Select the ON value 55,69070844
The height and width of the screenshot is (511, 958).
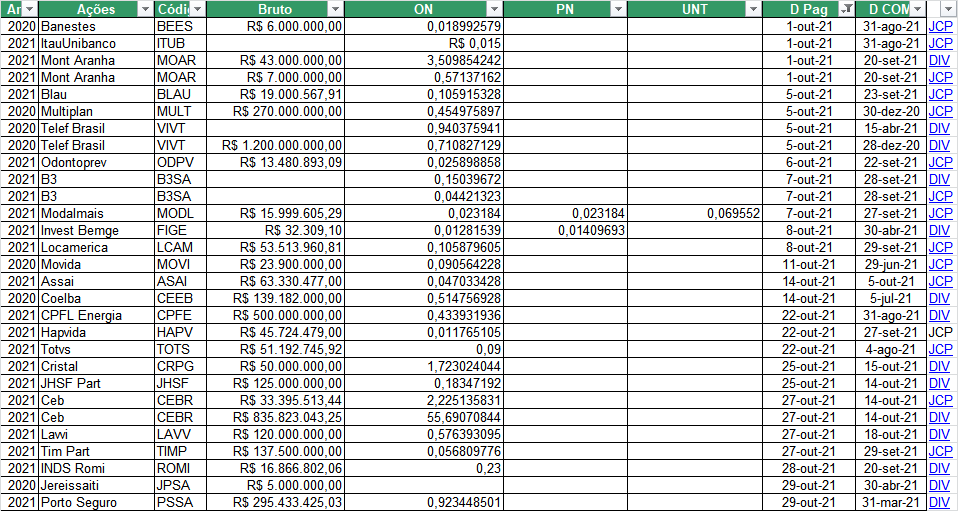coord(424,417)
